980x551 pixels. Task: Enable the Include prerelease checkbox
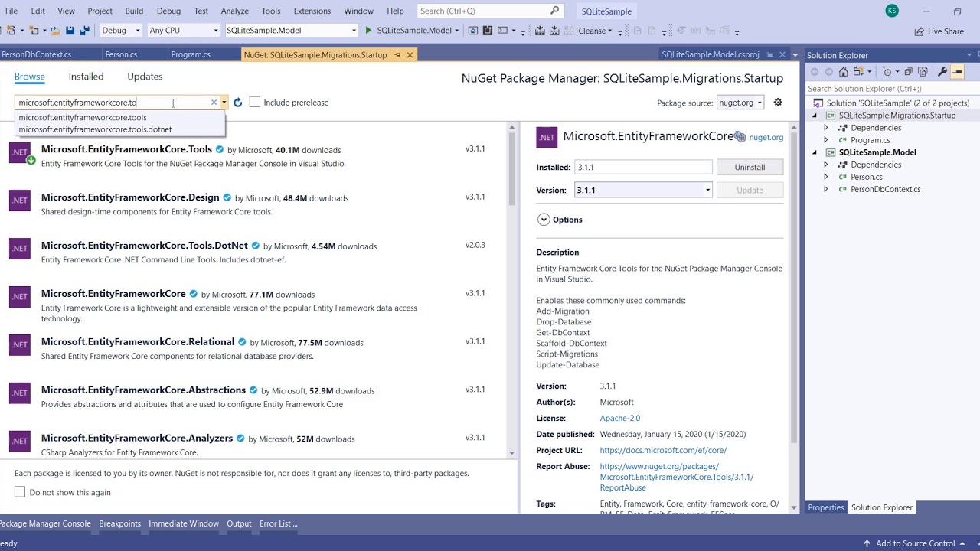pos(255,102)
